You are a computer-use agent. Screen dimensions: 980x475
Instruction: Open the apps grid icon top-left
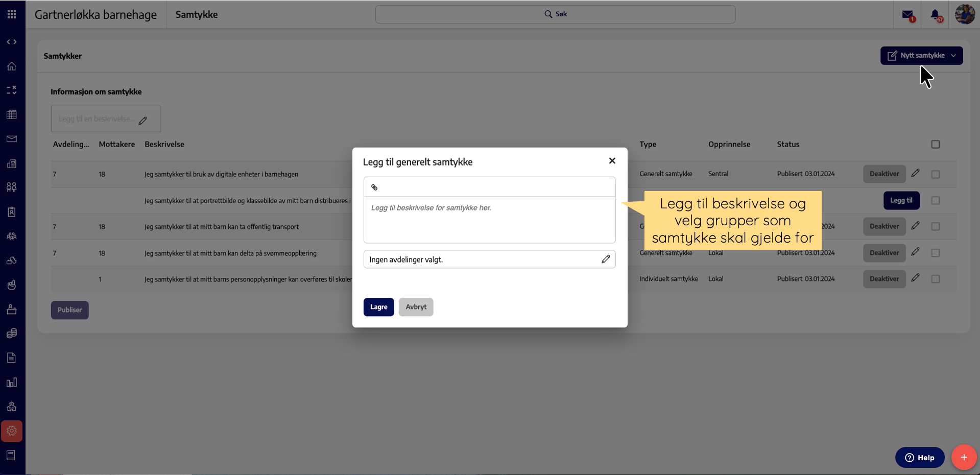(x=12, y=14)
